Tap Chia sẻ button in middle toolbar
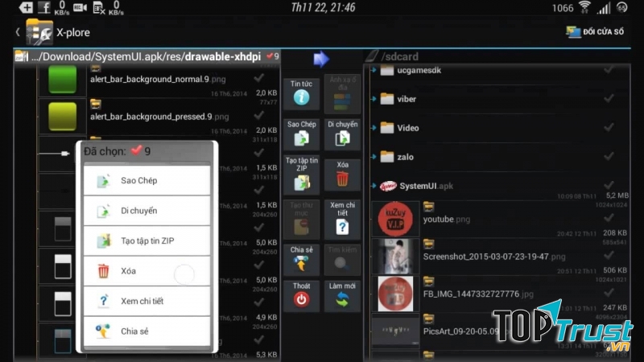 (301, 259)
